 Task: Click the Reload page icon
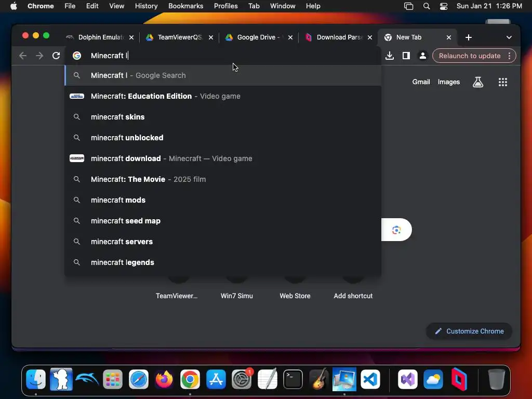coord(56,56)
